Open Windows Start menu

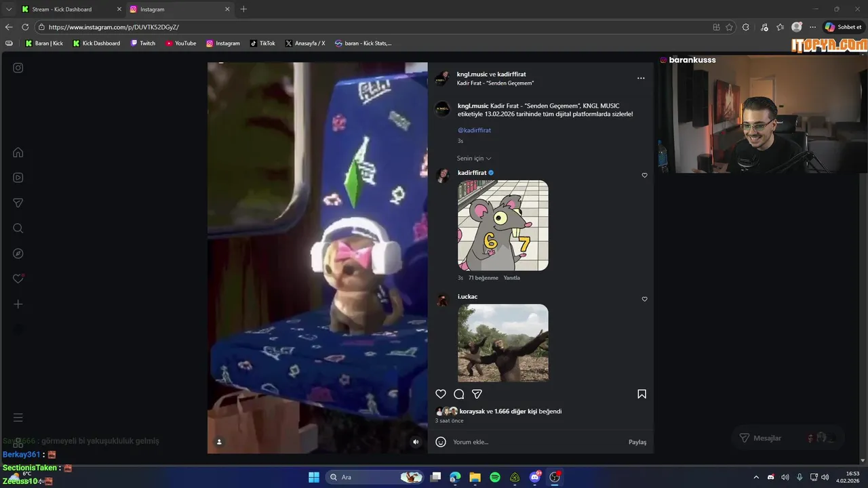[x=314, y=477]
